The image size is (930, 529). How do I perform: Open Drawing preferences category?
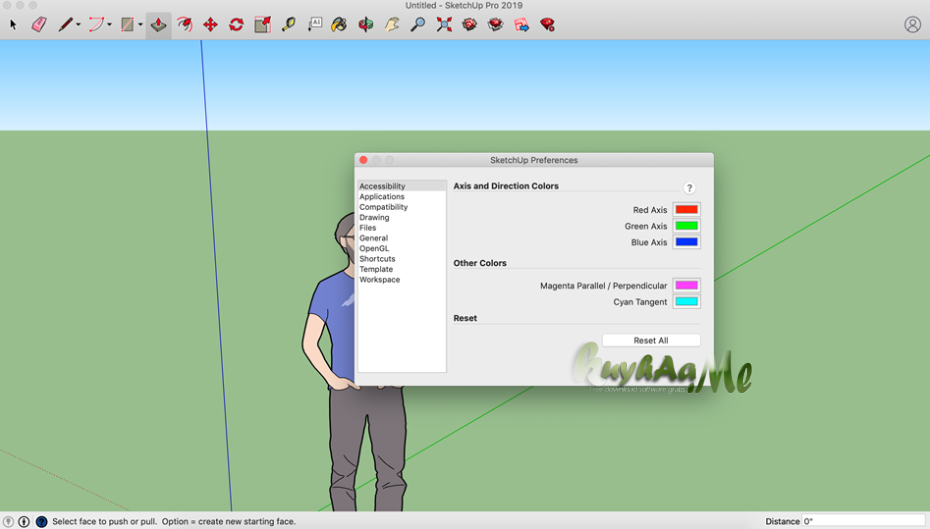tap(402, 217)
